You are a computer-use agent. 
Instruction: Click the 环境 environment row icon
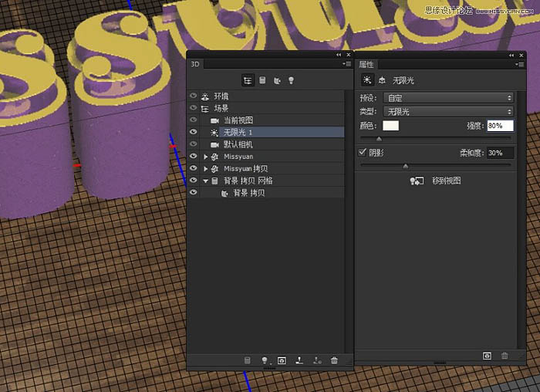click(x=205, y=96)
